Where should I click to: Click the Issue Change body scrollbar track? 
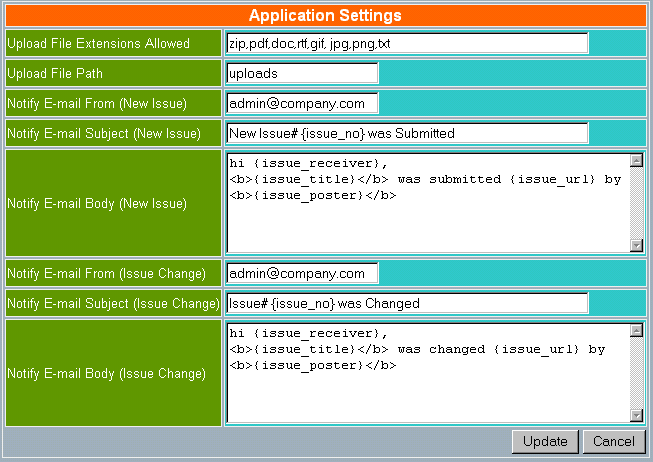[x=636, y=373]
